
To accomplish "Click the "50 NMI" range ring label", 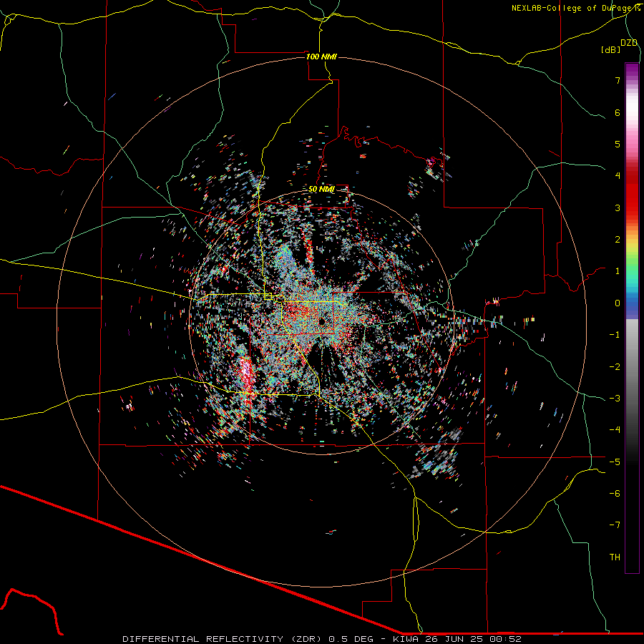I will 321,190.
